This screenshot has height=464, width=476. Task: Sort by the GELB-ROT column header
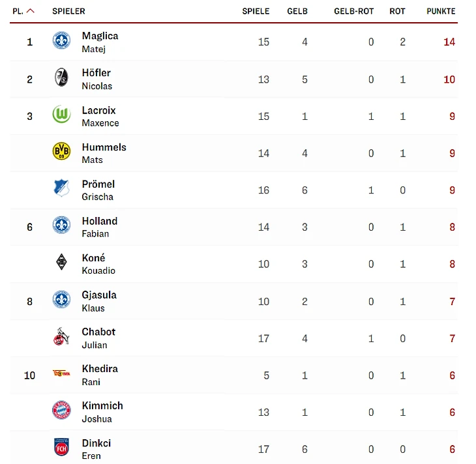point(353,11)
